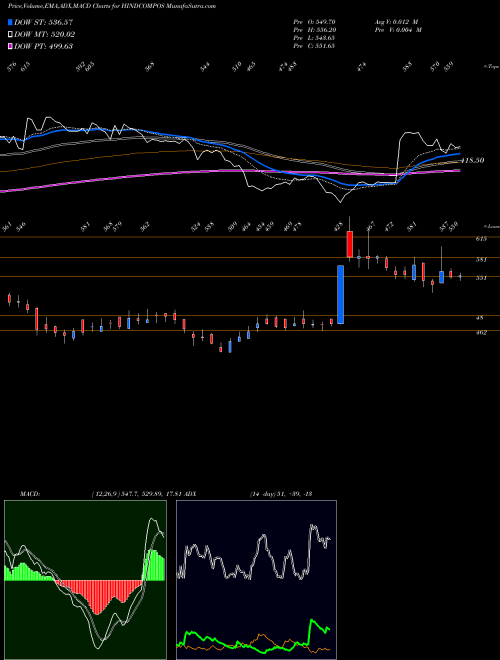Click the 551 price level label
Image resolution: width=500 pixels, height=660 pixels.
pyautogui.click(x=482, y=278)
